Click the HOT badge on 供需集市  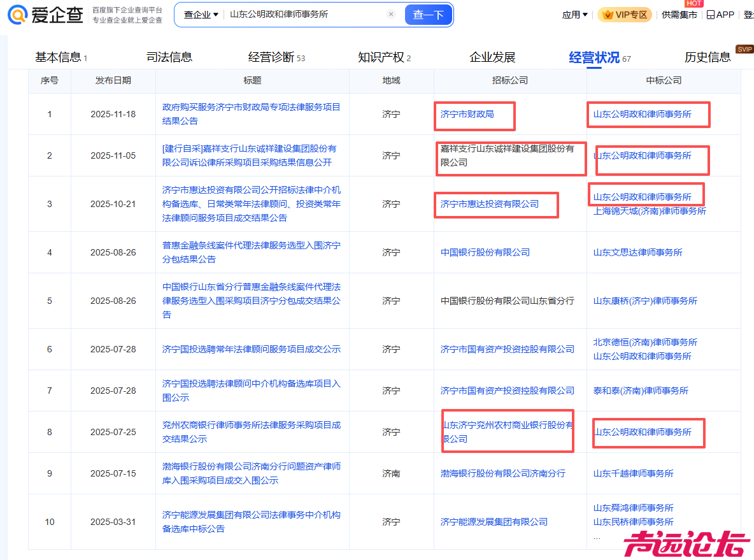pyautogui.click(x=694, y=4)
